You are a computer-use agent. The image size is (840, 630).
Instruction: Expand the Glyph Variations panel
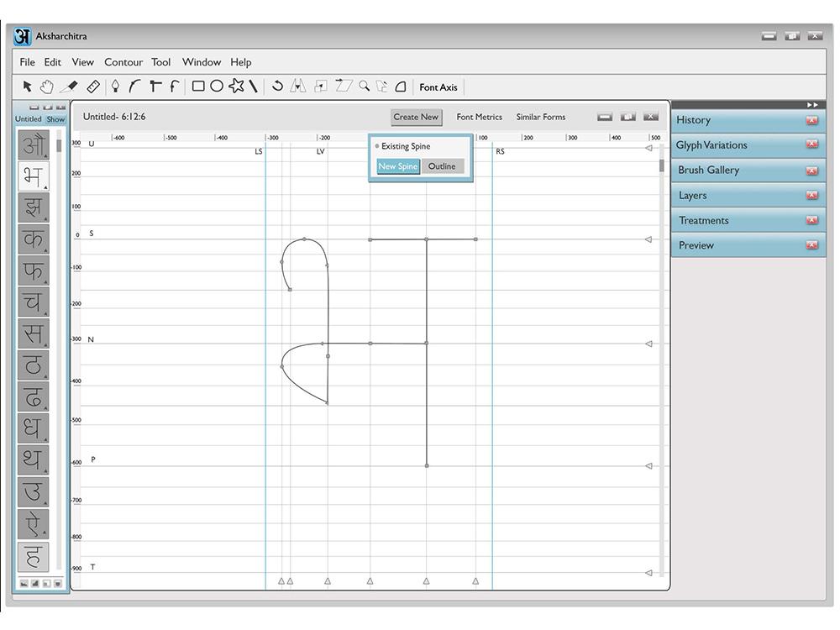click(711, 145)
